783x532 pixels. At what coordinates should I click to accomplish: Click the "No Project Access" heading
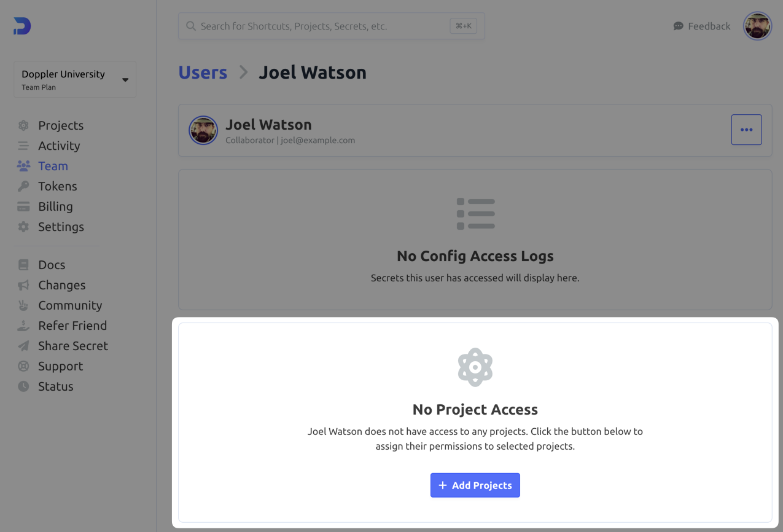(475, 410)
